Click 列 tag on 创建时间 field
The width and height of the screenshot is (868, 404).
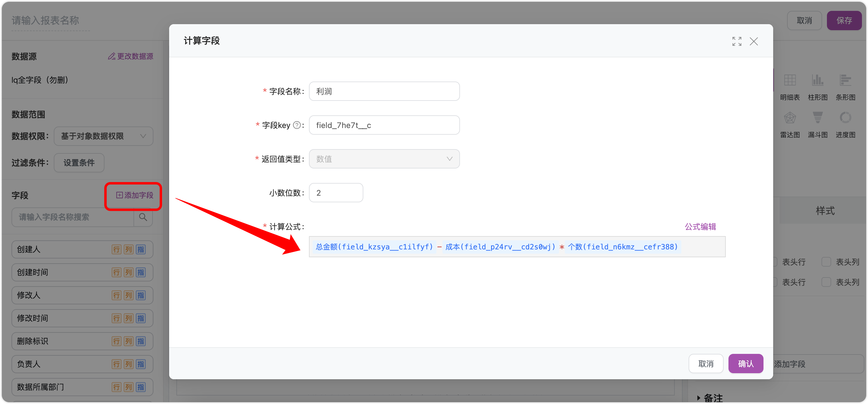point(128,272)
